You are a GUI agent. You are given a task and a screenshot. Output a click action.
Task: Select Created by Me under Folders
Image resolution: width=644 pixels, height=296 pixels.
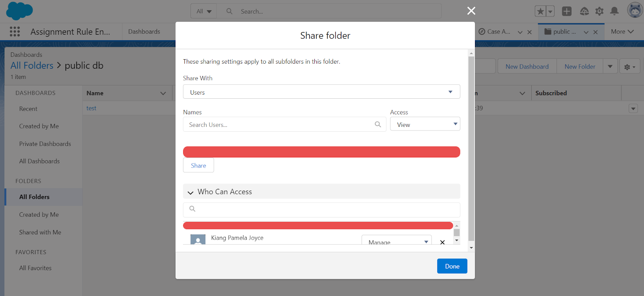point(39,215)
